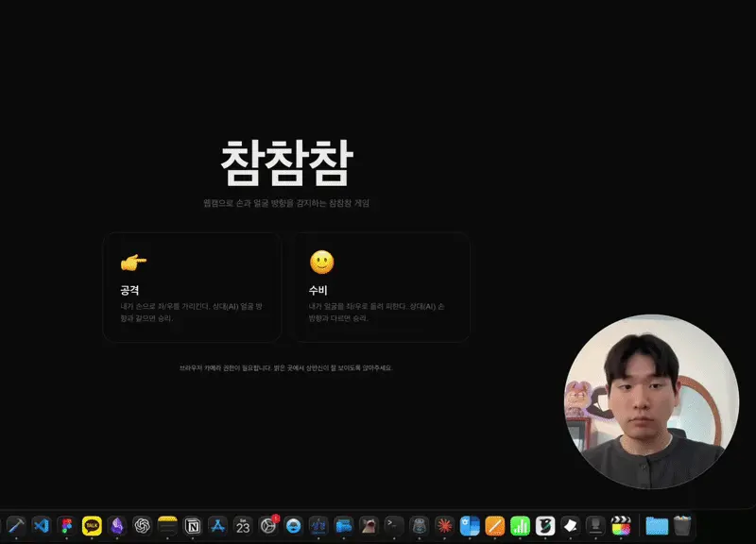
Task: Open Terminal from the Dock
Action: tap(394, 526)
